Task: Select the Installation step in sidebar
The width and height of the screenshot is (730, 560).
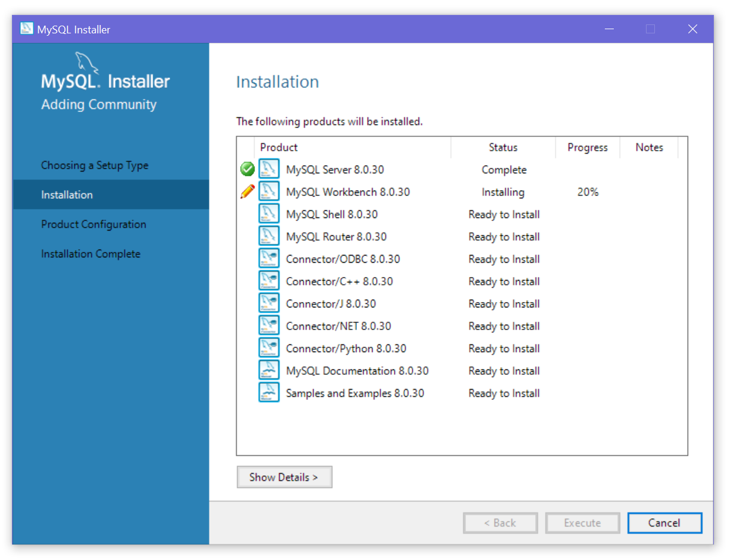Action: 111,195
